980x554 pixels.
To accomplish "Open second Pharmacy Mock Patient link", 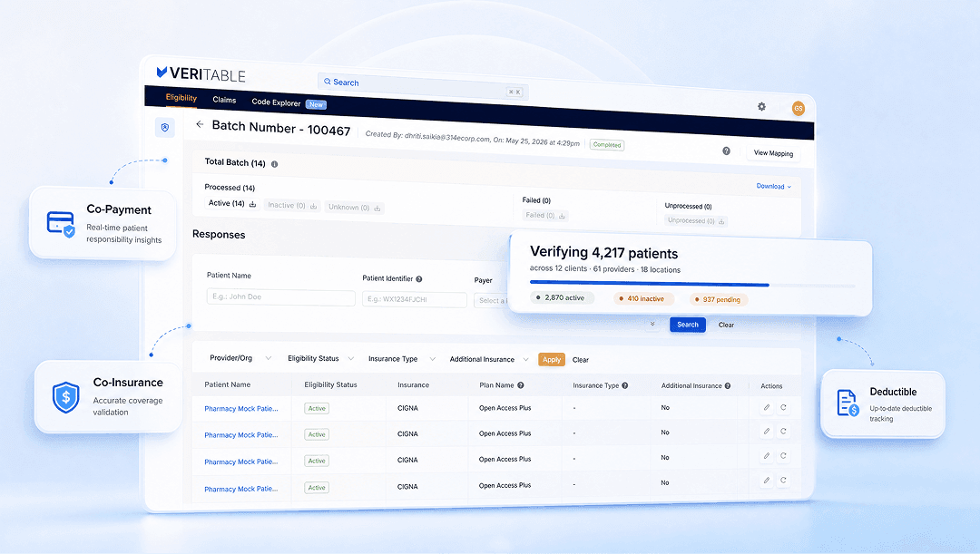I will click(241, 434).
